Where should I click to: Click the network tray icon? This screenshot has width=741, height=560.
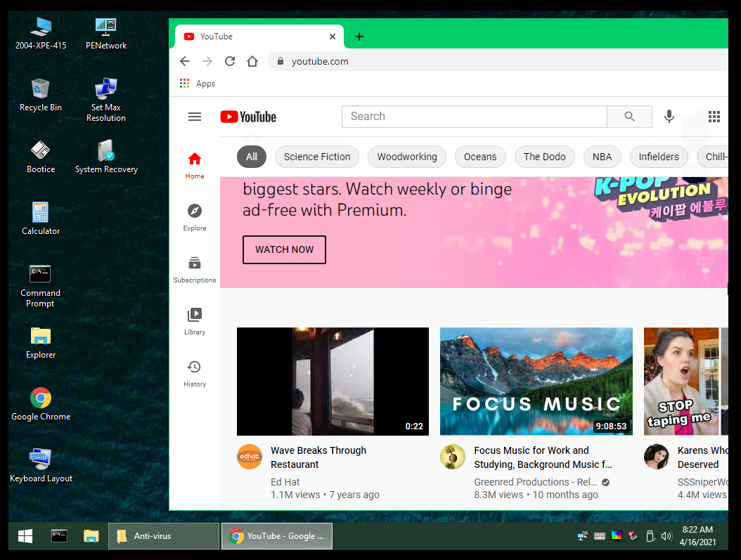click(x=583, y=536)
